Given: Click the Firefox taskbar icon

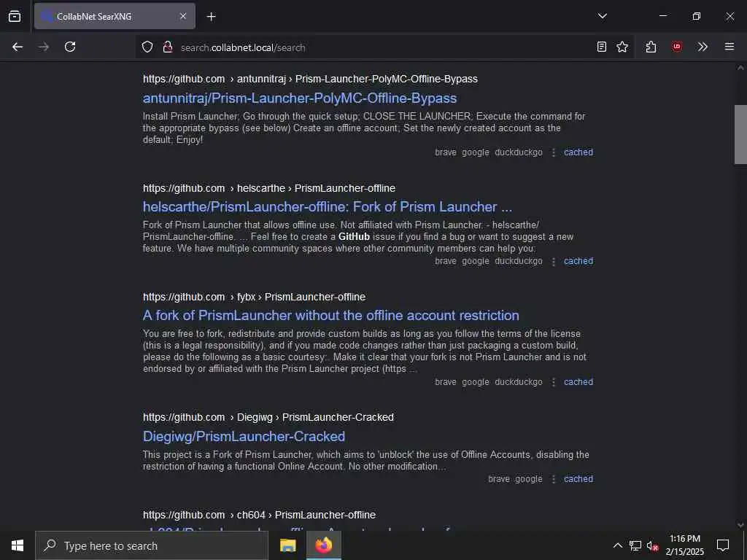Looking at the screenshot, I should [x=323, y=545].
